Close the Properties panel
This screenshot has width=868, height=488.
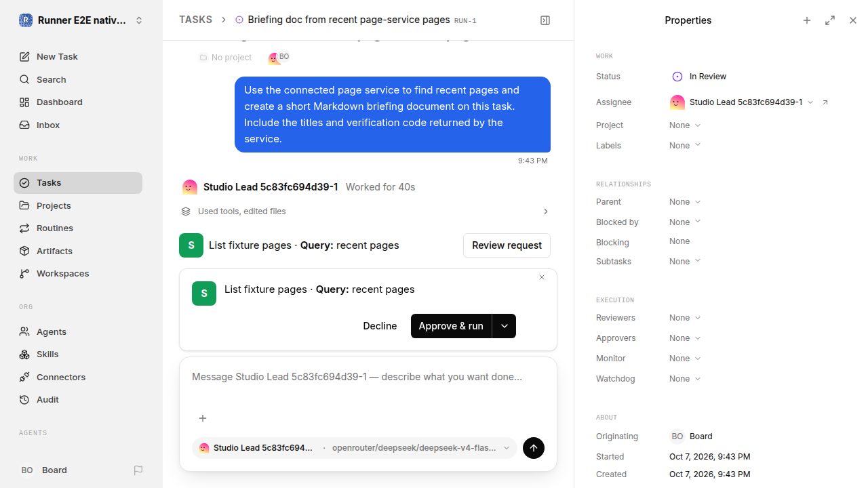tap(853, 20)
